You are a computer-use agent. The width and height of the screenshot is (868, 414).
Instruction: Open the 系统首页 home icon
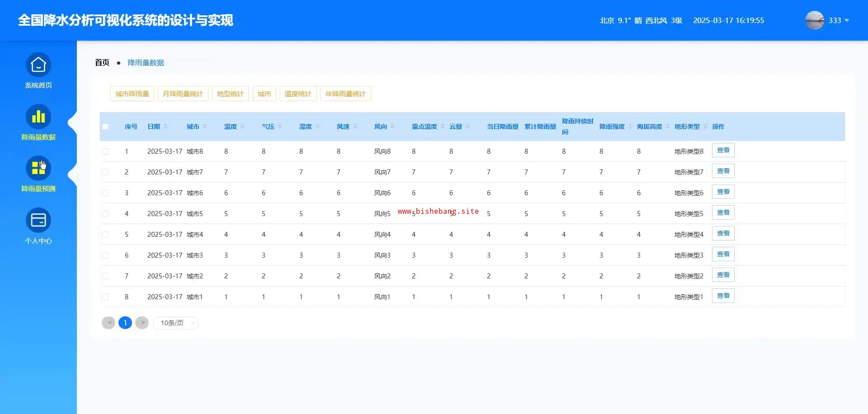click(38, 66)
